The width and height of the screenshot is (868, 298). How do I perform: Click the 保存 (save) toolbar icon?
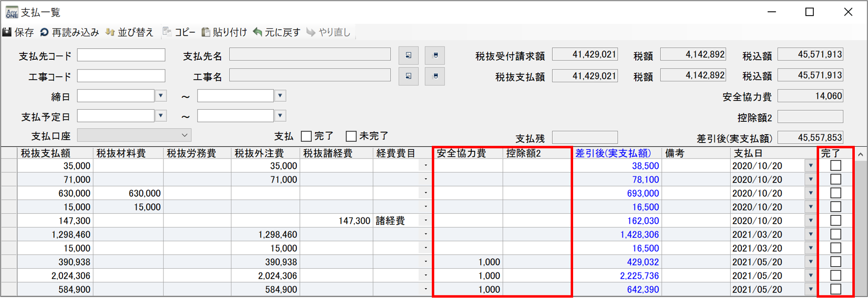[7, 32]
